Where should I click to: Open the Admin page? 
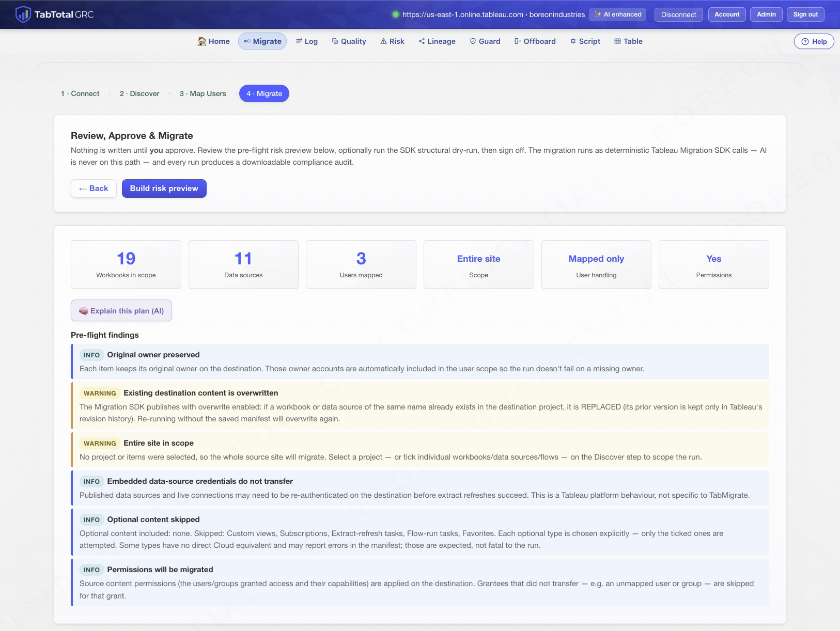[x=766, y=14]
